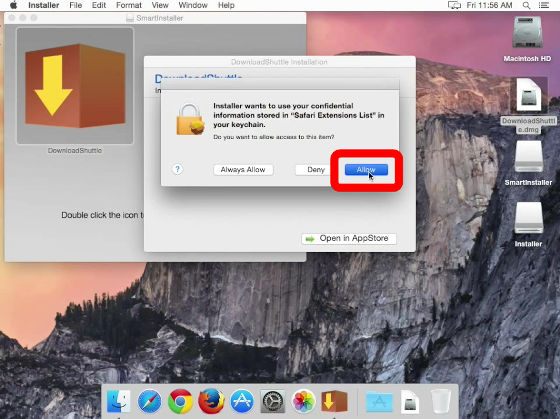
Task: Click the AirPlay display icon in menu bar
Action: [454, 5]
